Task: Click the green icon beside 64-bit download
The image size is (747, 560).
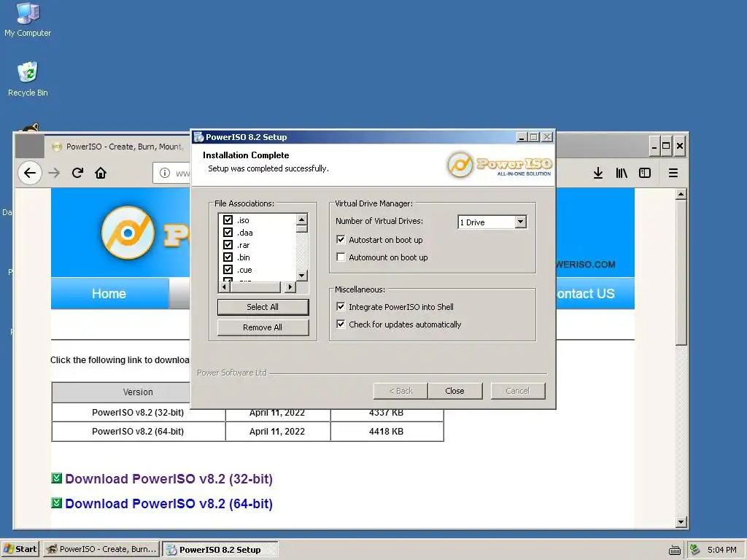Action: coord(56,503)
